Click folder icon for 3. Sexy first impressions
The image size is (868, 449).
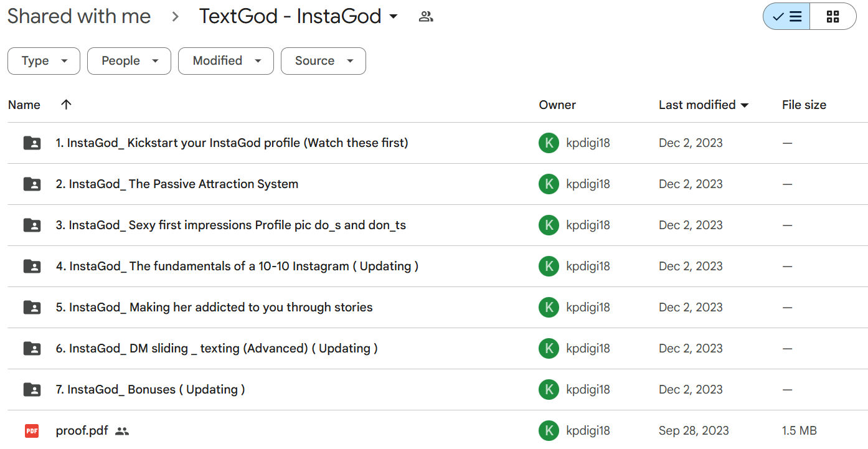coord(32,225)
